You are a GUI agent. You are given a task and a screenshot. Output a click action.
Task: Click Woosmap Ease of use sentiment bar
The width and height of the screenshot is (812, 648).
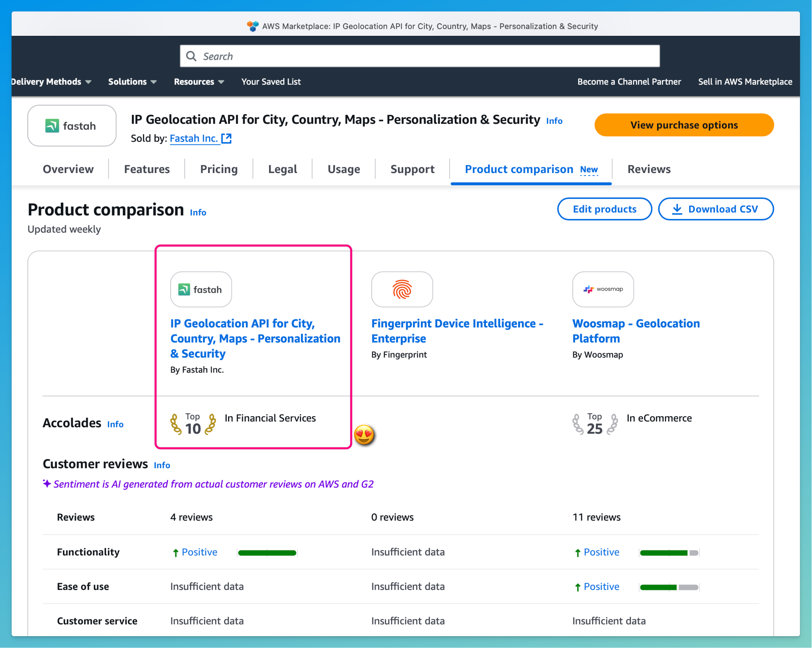click(669, 587)
